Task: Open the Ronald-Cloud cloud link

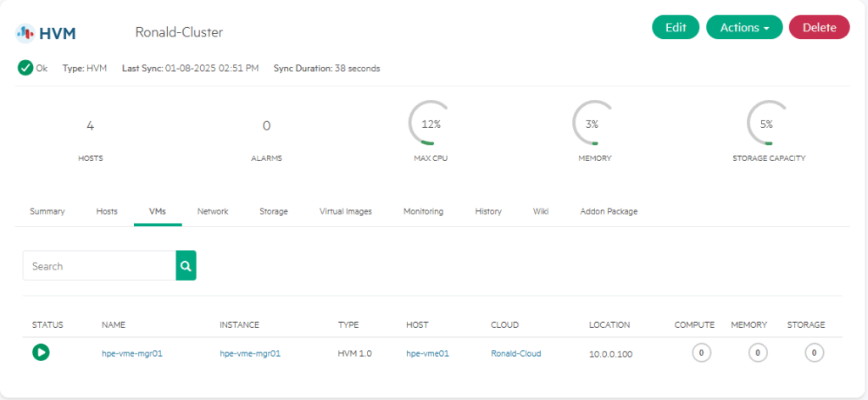Action: point(515,353)
